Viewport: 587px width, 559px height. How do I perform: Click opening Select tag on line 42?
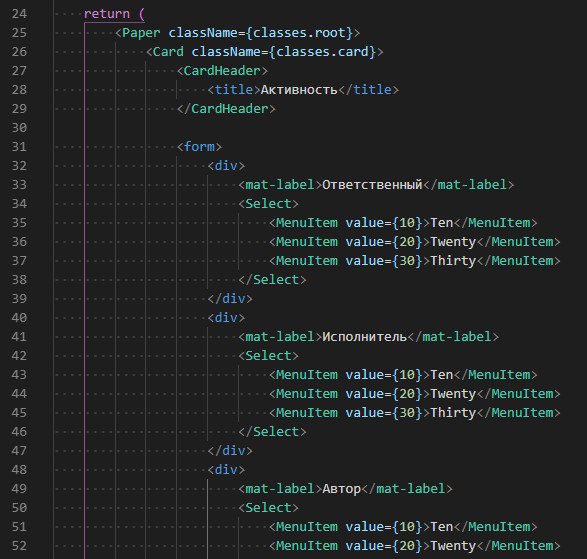[x=268, y=356]
